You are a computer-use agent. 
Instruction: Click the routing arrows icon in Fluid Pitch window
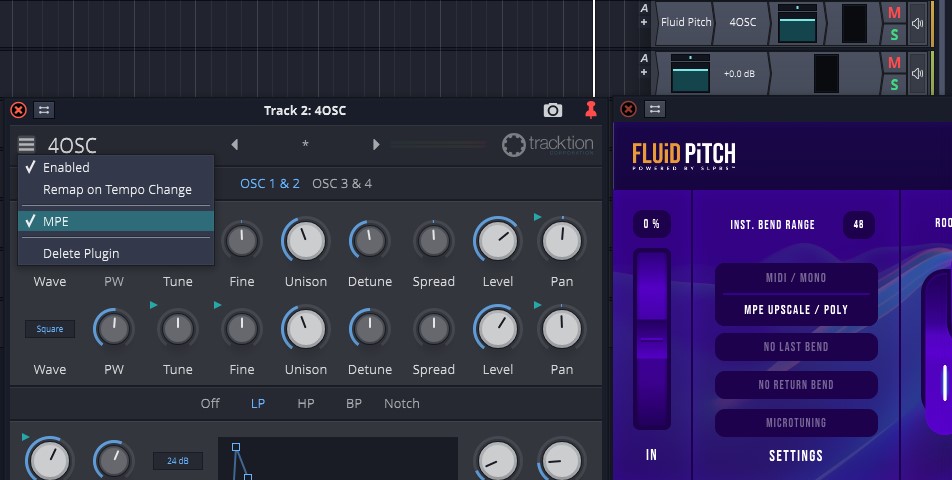(654, 109)
